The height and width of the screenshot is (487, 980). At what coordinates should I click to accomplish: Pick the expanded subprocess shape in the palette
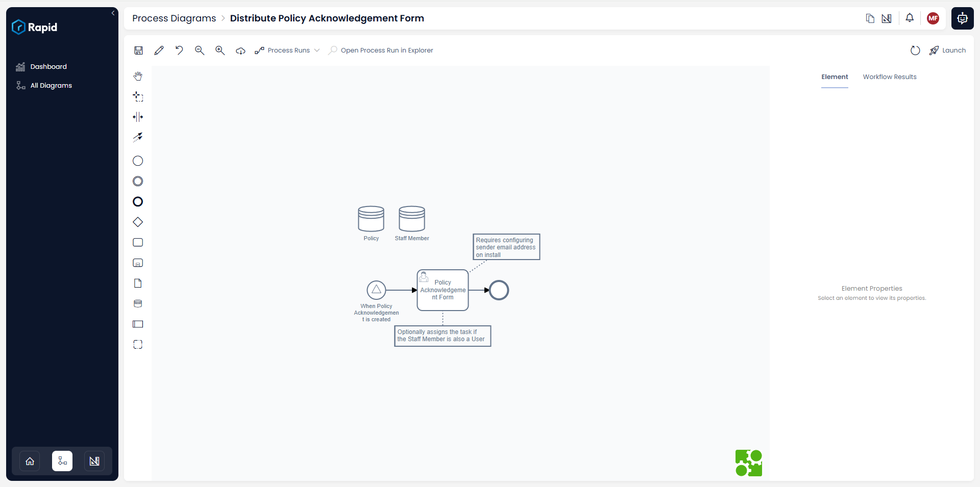tap(138, 263)
